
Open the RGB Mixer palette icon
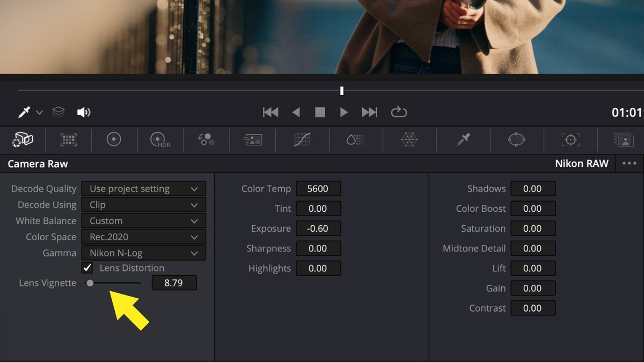206,140
